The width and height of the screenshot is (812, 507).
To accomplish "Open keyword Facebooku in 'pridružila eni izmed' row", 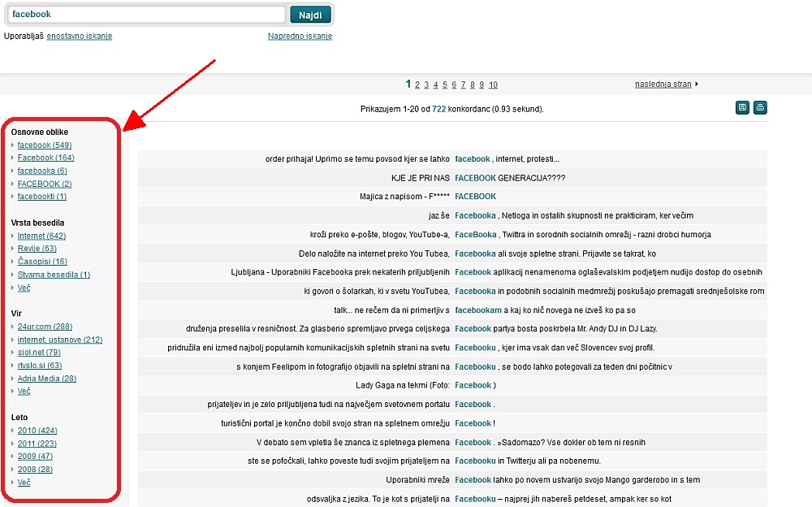I will coord(475,348).
